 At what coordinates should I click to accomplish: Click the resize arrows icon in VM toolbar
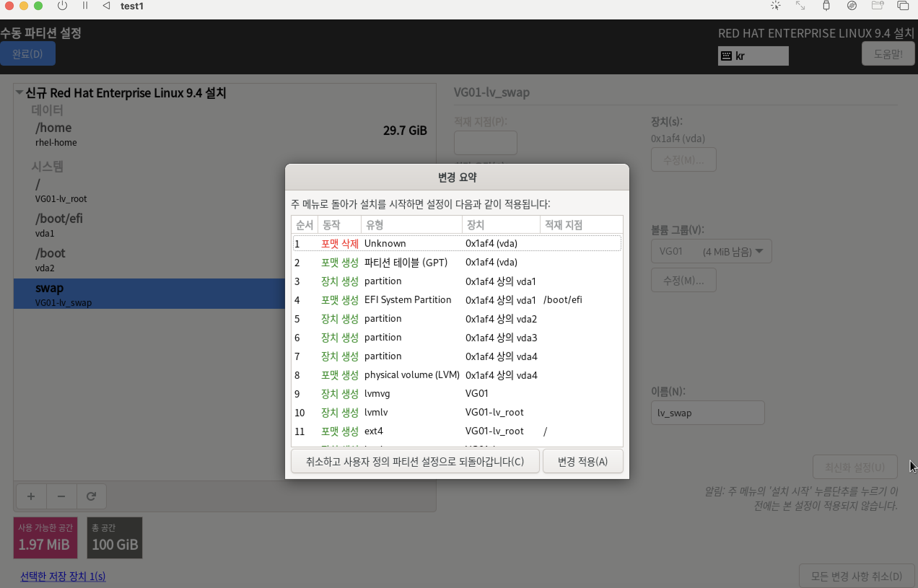pyautogui.click(x=800, y=6)
